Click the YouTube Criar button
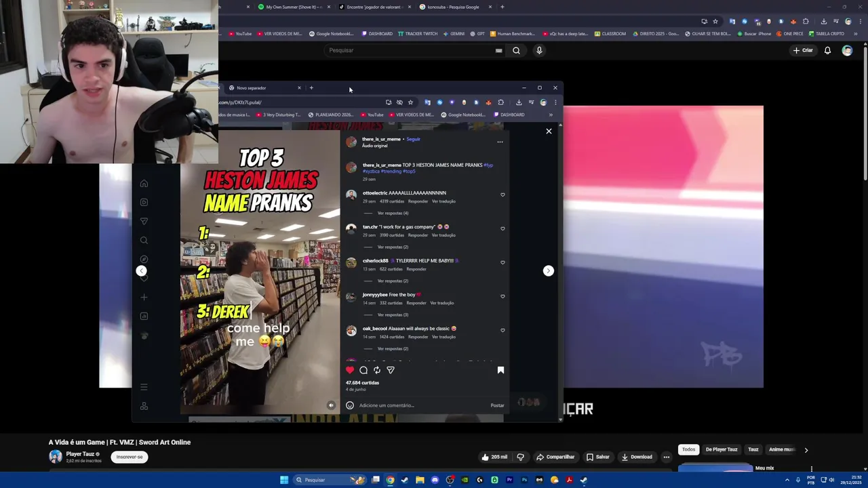This screenshot has width=868, height=488. pyautogui.click(x=803, y=50)
